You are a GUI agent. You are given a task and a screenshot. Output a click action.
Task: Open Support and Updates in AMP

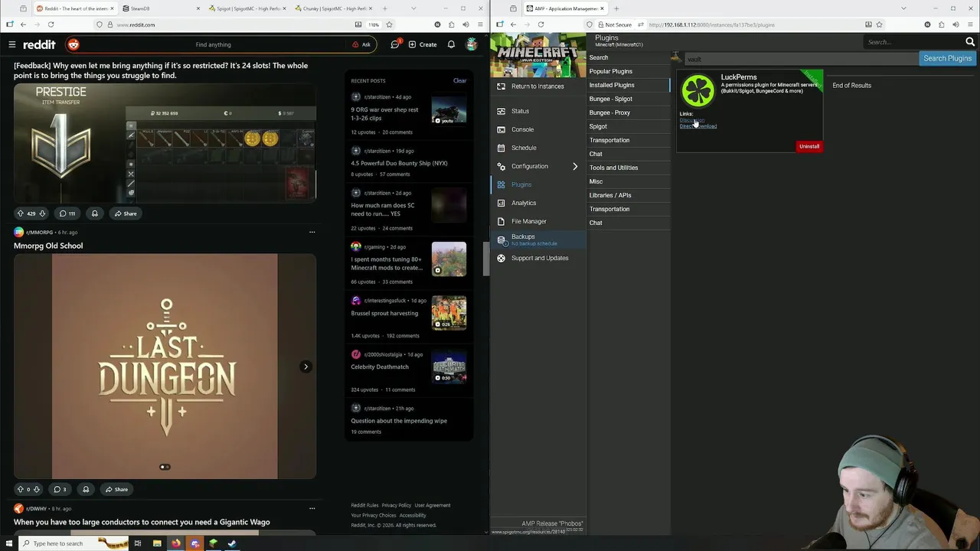[540, 258]
